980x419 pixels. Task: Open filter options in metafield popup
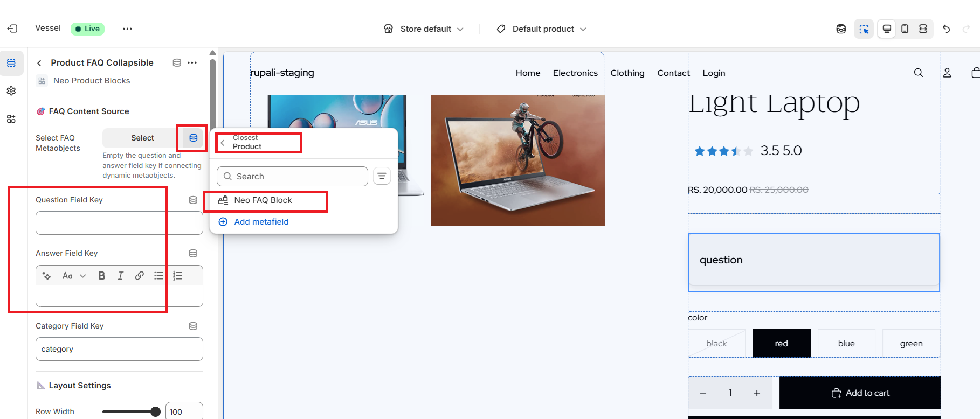382,176
